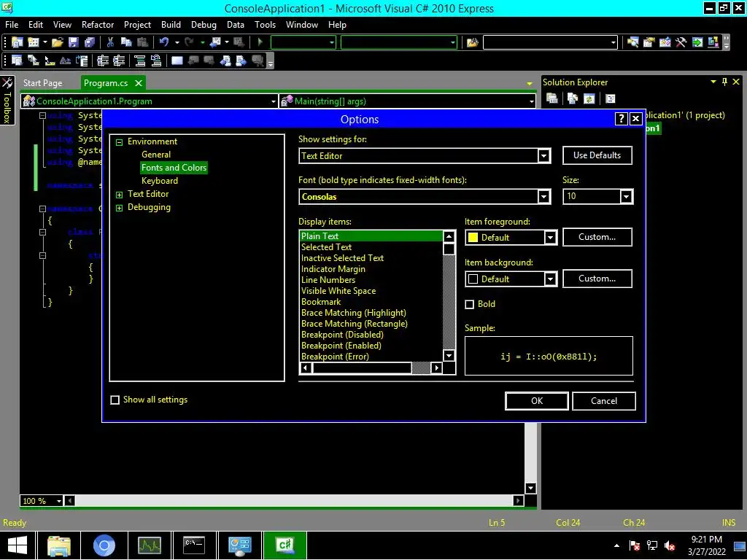The width and height of the screenshot is (747, 560).
Task: Open the Debug menu
Action: point(204,25)
